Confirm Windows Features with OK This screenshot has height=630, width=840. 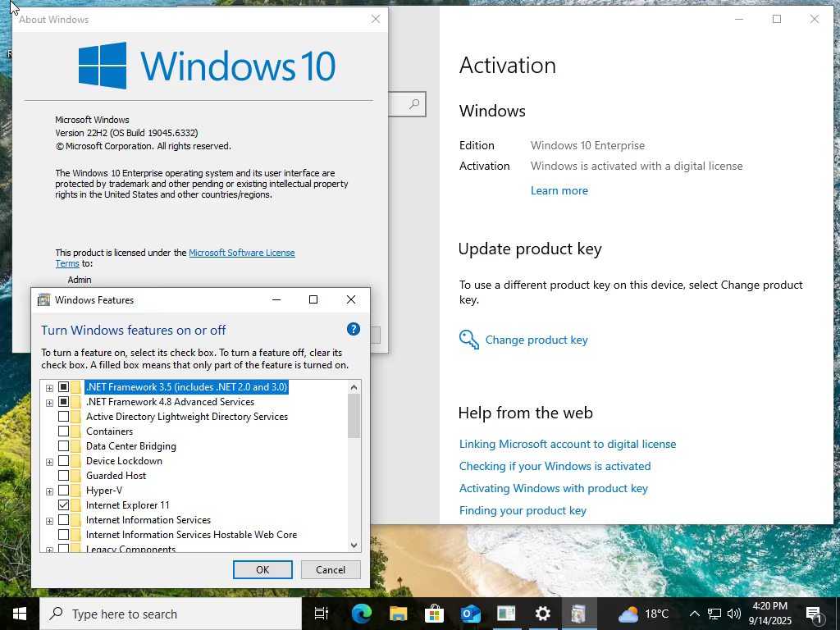pyautogui.click(x=262, y=569)
